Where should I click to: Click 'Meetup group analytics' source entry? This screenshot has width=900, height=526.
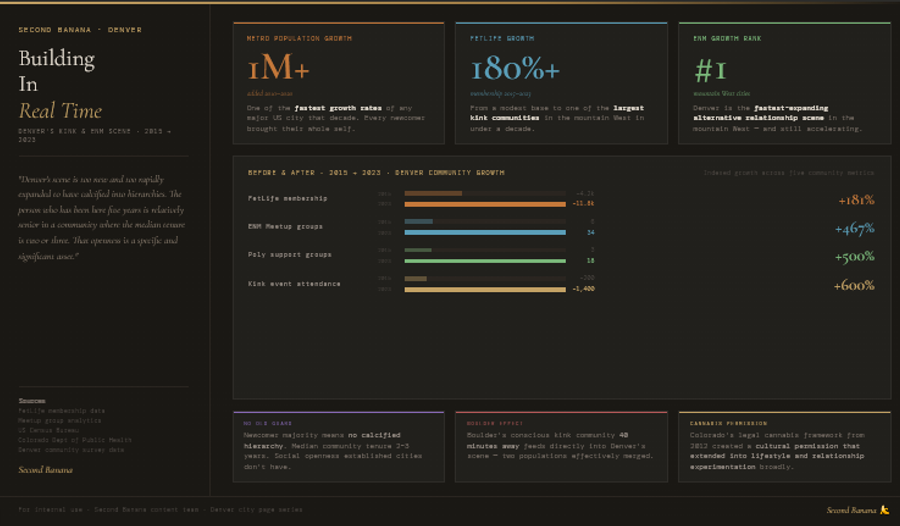(x=60, y=420)
